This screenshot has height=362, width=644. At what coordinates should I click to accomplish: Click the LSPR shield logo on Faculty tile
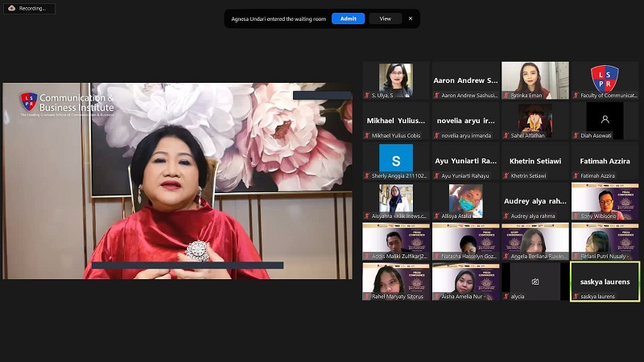click(x=605, y=78)
